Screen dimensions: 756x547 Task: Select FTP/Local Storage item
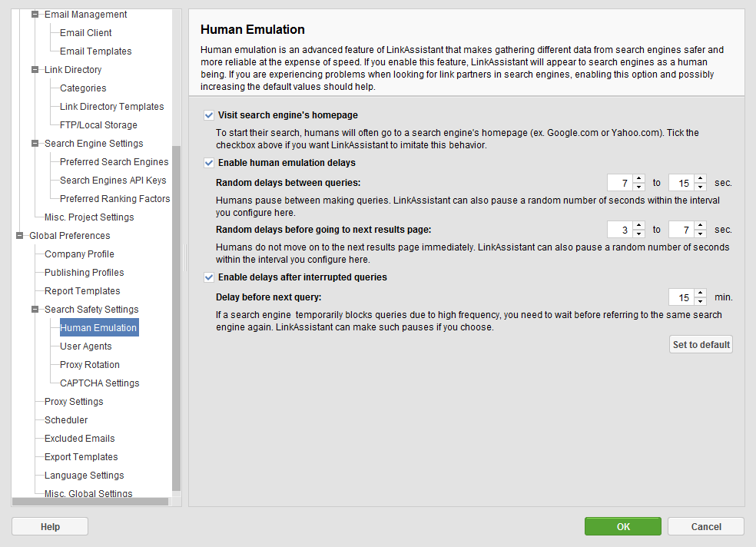click(x=98, y=124)
